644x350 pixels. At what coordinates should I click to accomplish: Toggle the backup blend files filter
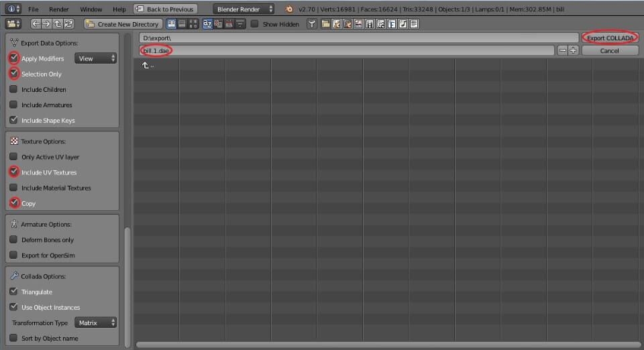(347, 23)
